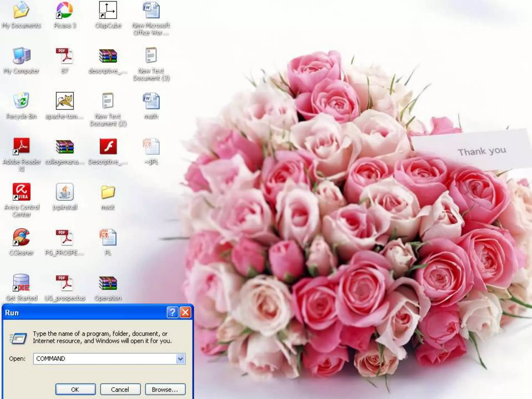Image resolution: width=532 pixels, height=399 pixels.
Task: Click the math Word document icon
Action: [151, 101]
